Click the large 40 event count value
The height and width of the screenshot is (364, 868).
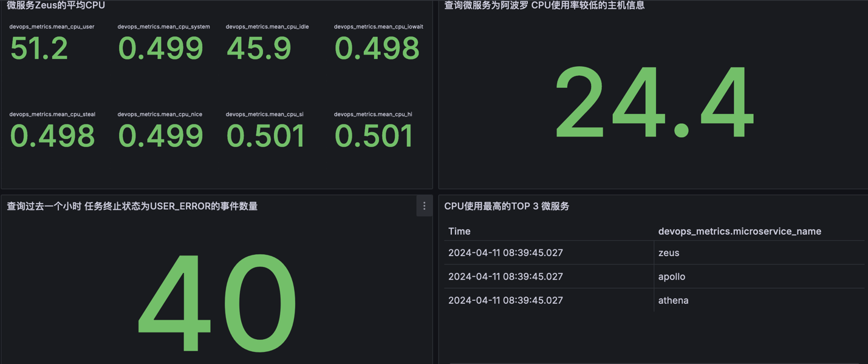click(x=217, y=303)
